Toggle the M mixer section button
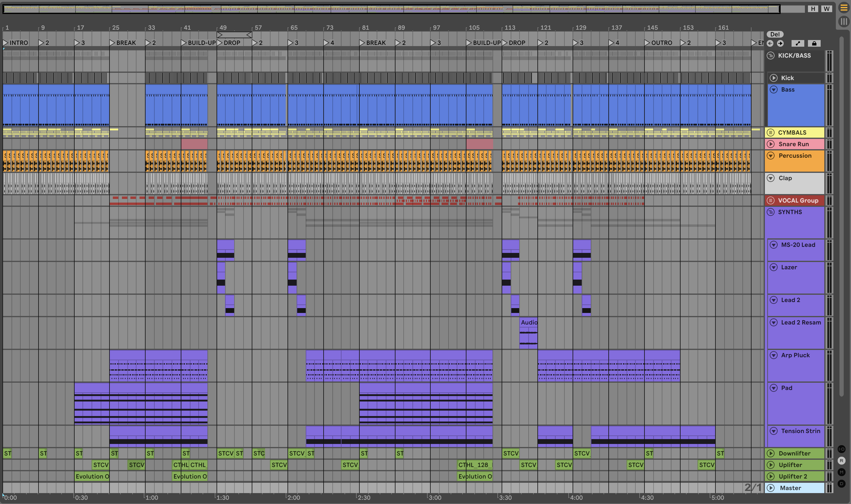The width and height of the screenshot is (851, 504). [842, 472]
